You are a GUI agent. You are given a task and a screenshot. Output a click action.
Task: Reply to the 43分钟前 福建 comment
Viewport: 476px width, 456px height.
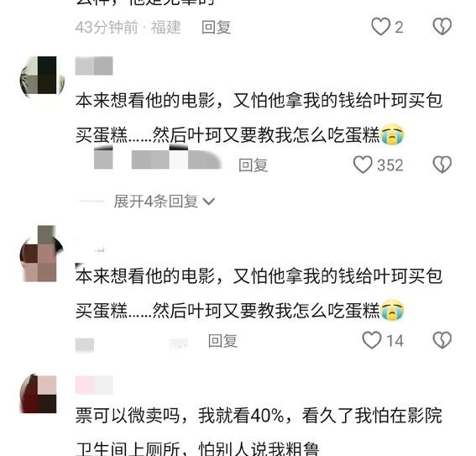tap(216, 28)
